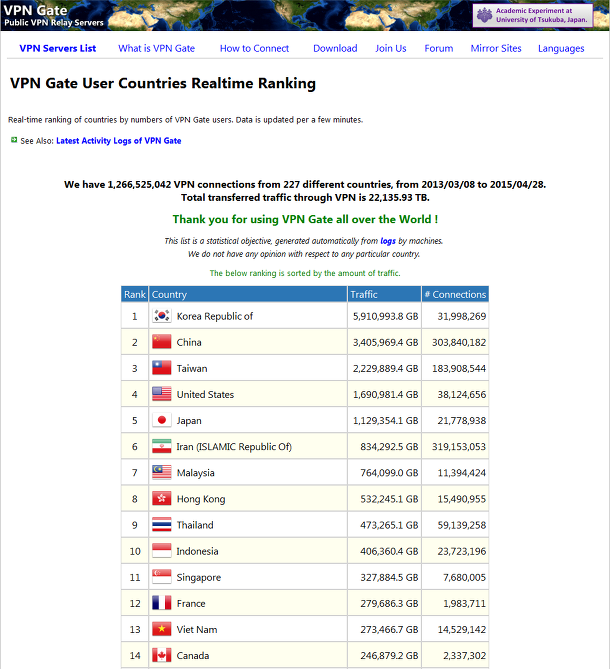Select the 'Viet Nam' country name
The height and width of the screenshot is (669, 610).
tap(197, 629)
